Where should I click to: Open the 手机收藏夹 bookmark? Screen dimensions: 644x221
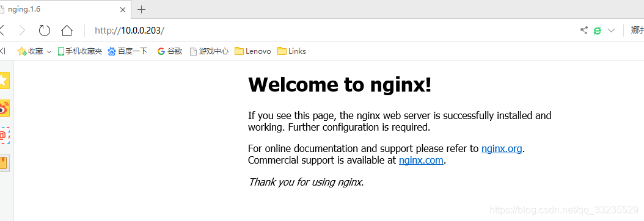(79, 51)
